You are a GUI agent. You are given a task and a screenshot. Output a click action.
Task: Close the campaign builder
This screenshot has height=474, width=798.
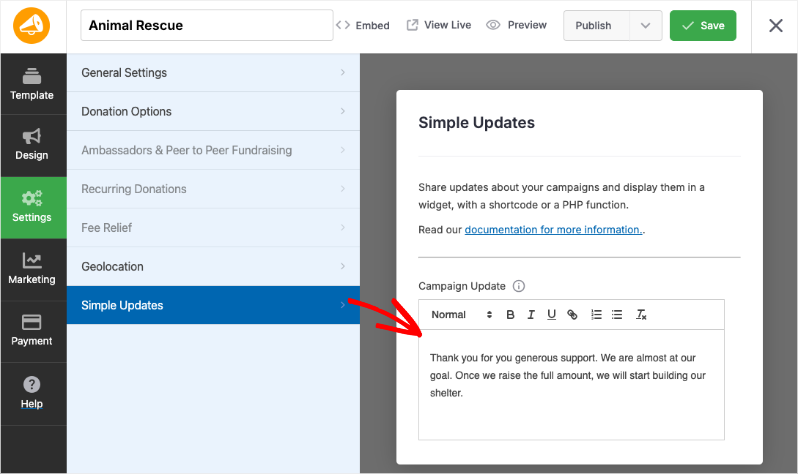776,25
